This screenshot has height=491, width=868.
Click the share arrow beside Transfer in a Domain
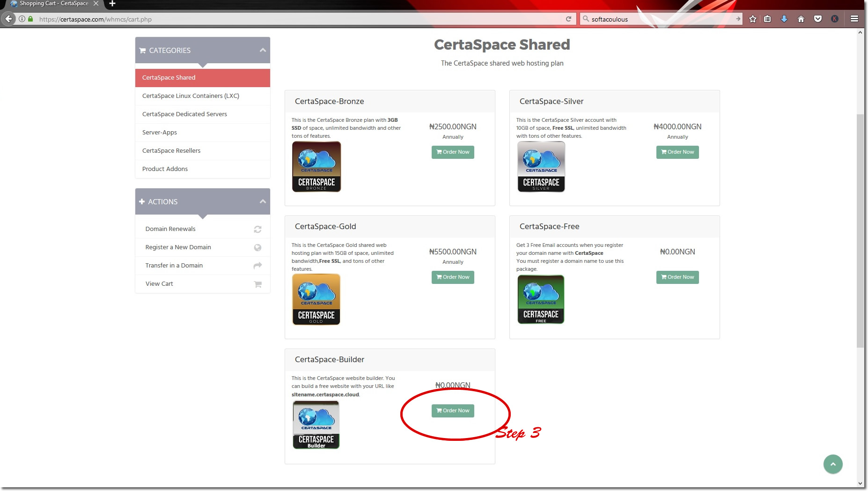(257, 266)
